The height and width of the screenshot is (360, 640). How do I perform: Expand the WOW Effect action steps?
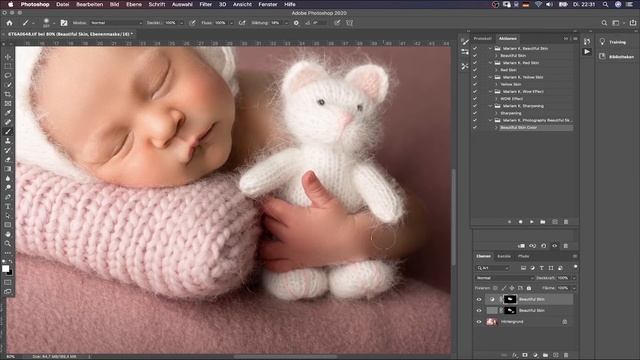pos(496,98)
